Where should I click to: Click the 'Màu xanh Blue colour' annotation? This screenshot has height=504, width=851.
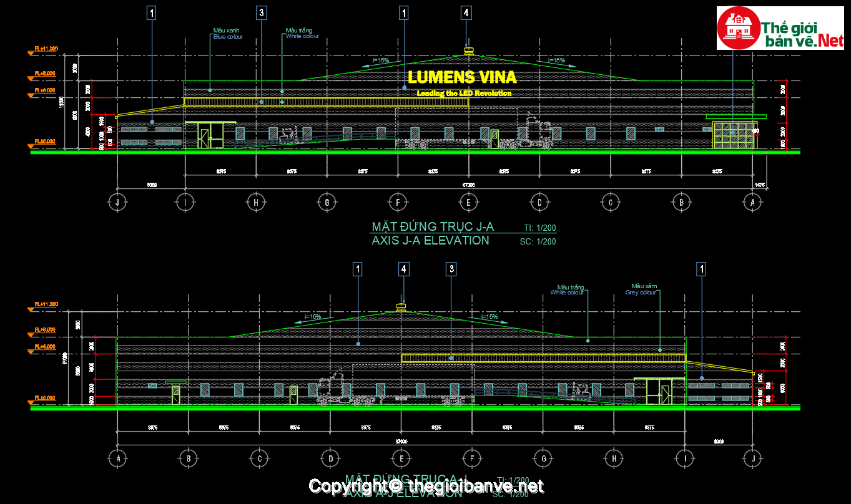tap(227, 33)
